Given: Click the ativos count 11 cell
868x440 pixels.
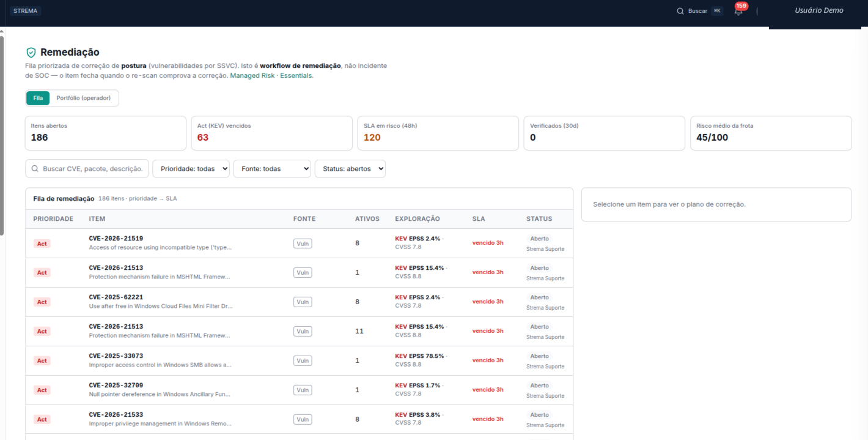Looking at the screenshot, I should [359, 331].
